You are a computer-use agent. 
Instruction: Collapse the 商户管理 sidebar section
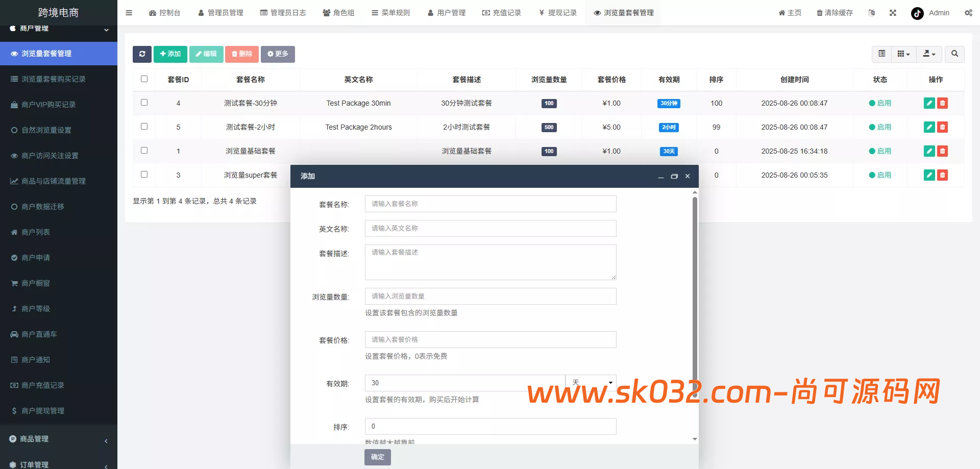(59, 29)
